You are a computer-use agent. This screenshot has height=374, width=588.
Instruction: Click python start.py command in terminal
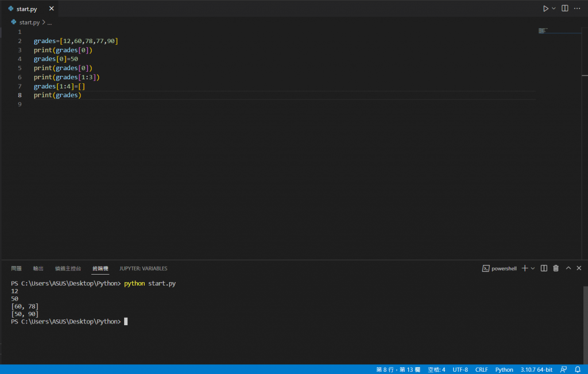coord(150,284)
